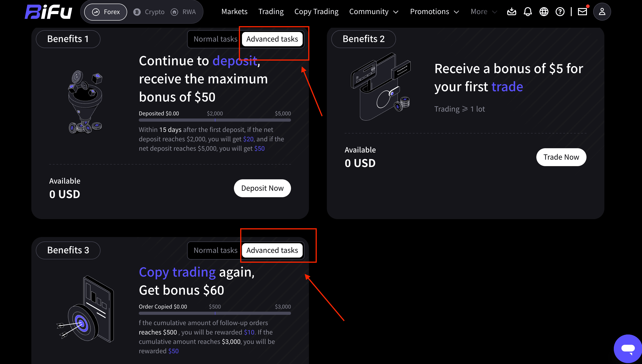Open the help question mark icon
642x364 pixels.
[x=560, y=12]
